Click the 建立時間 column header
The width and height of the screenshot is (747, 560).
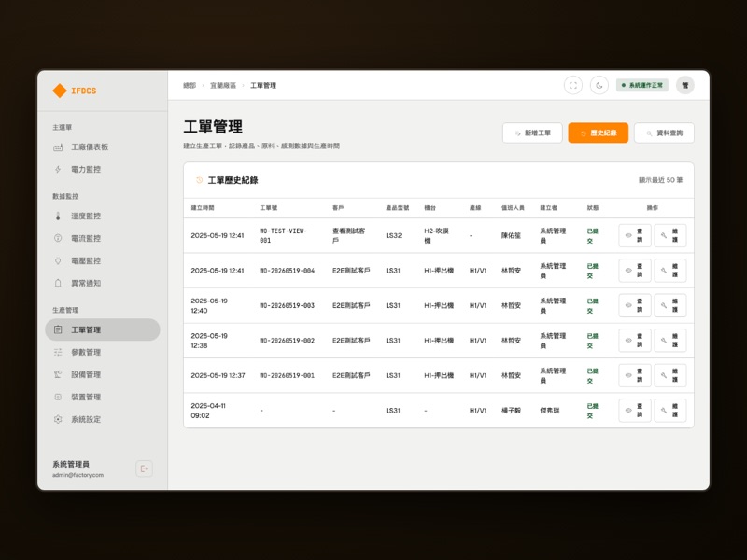click(x=203, y=208)
